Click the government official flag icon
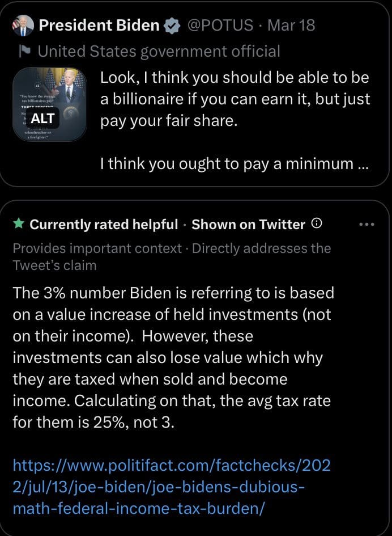The image size is (392, 536). (23, 52)
